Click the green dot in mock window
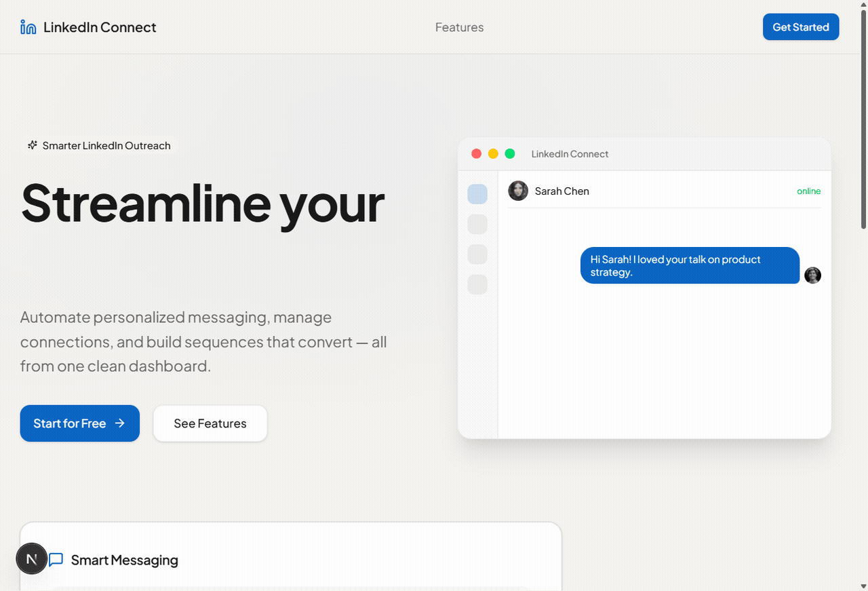 pyautogui.click(x=510, y=154)
